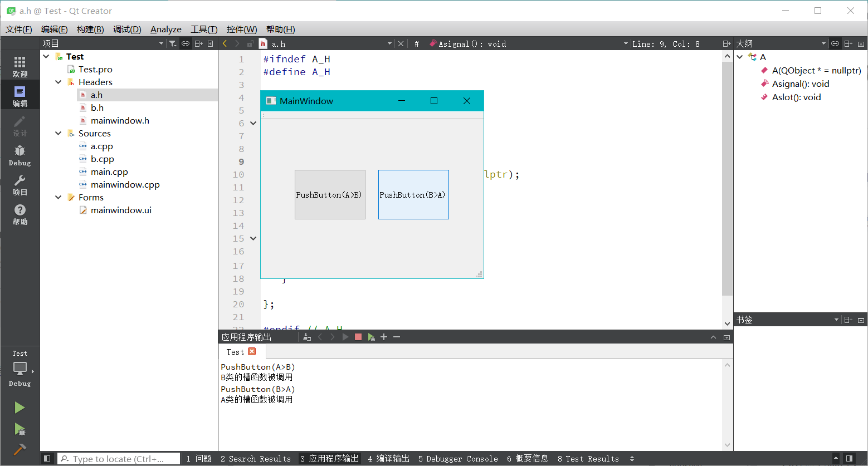868x466 pixels.
Task: Click the Type to locate search field
Action: point(119,459)
